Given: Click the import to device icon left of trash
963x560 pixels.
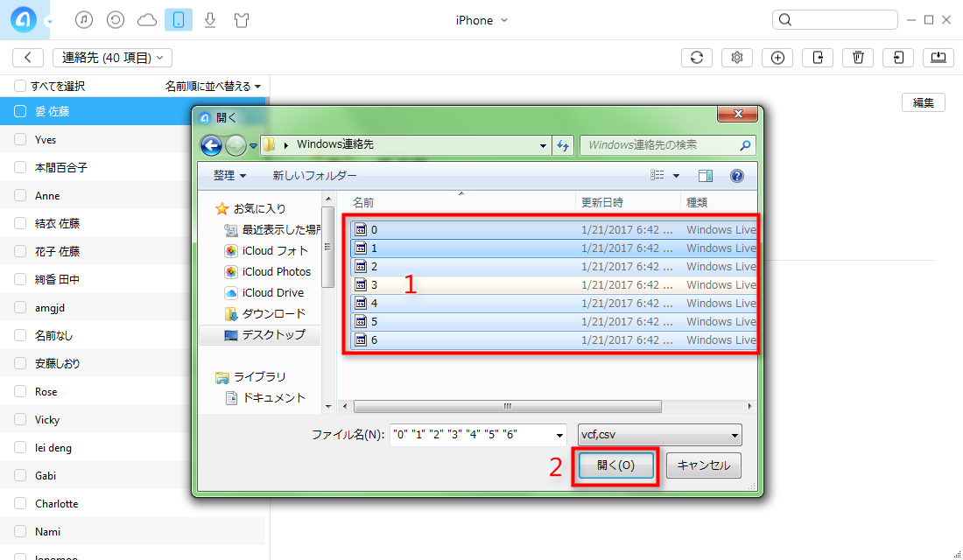Looking at the screenshot, I should pos(818,58).
